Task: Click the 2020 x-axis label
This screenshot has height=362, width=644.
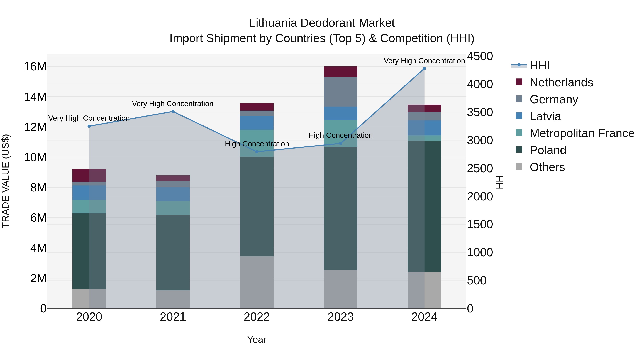Action: [x=89, y=317]
